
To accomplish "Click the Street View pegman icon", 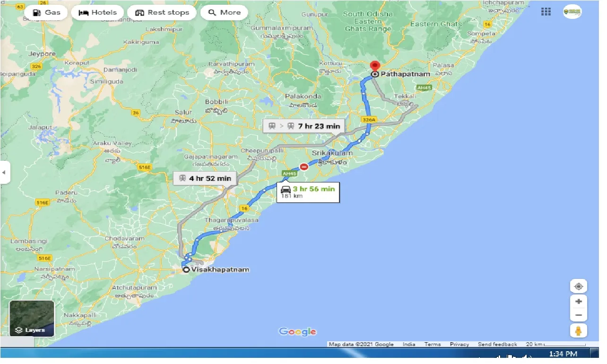I will (578, 330).
